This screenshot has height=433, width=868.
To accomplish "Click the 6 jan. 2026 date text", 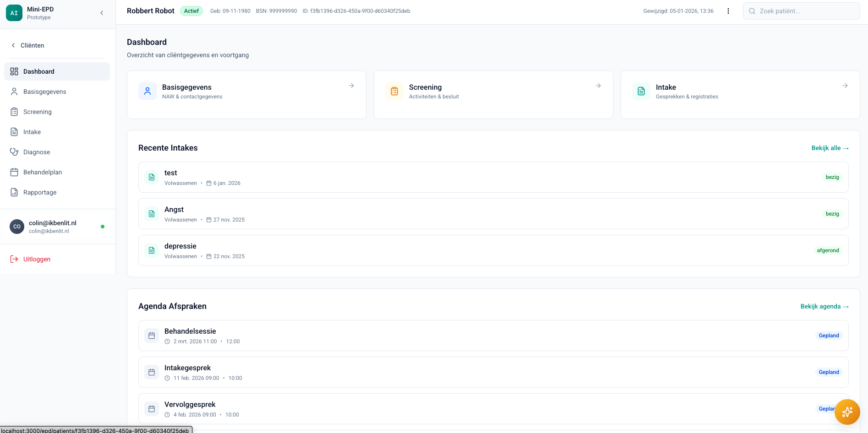I will tap(227, 183).
